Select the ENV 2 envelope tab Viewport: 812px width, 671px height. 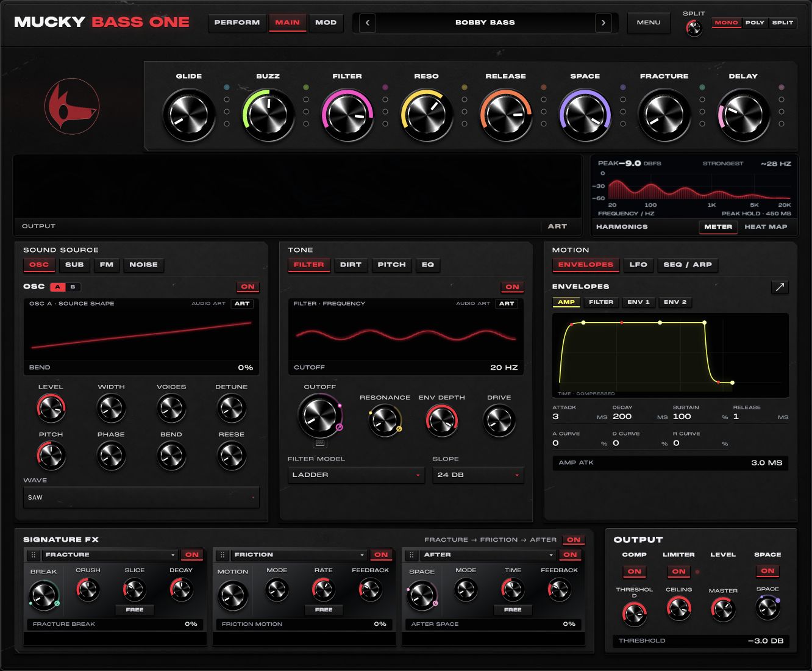pyautogui.click(x=675, y=302)
